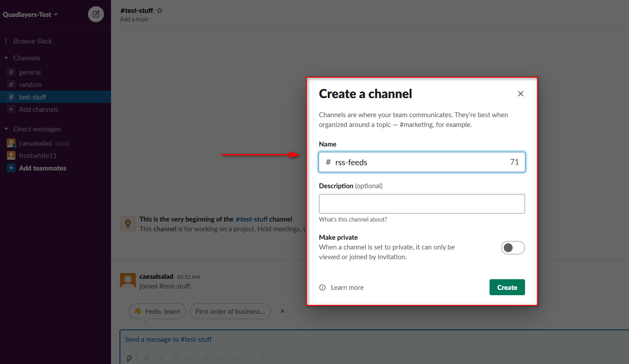Click the code block icon
This screenshot has height=364, width=629.
coord(263,358)
